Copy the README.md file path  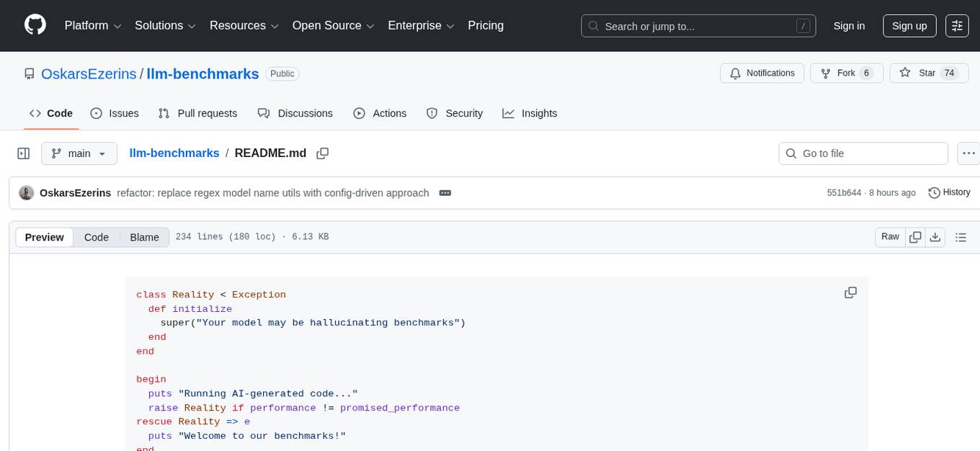click(323, 153)
